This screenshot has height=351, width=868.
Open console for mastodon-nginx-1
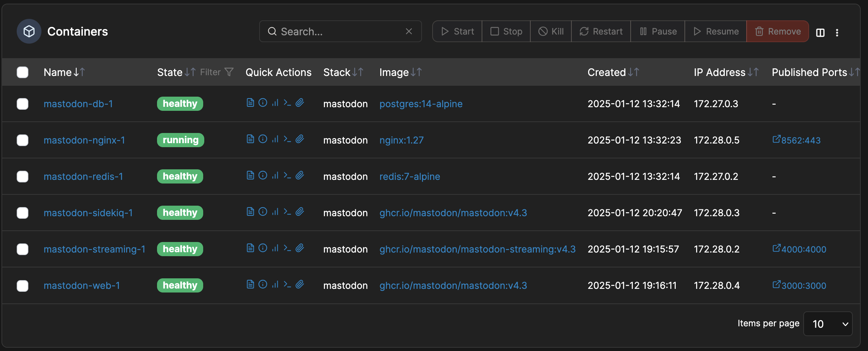click(287, 139)
